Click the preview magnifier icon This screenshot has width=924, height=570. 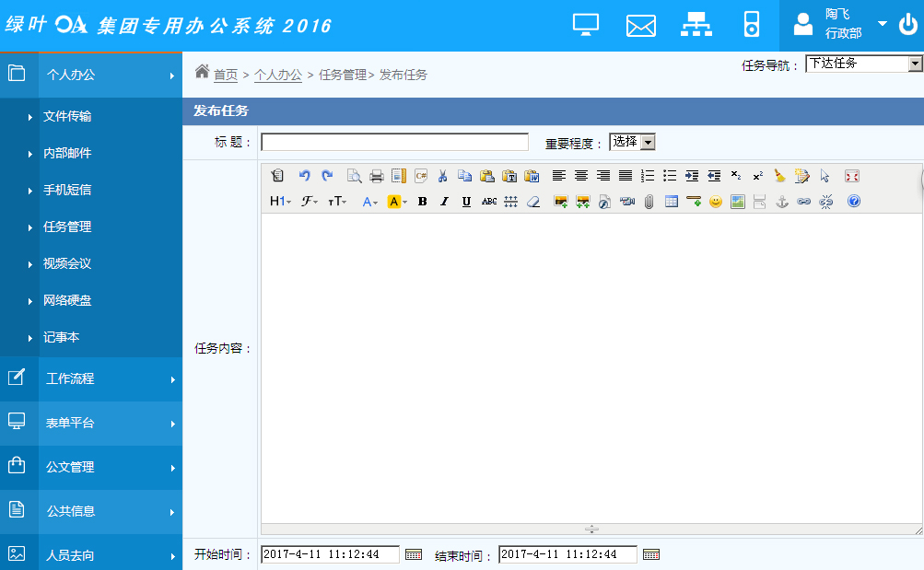click(354, 176)
